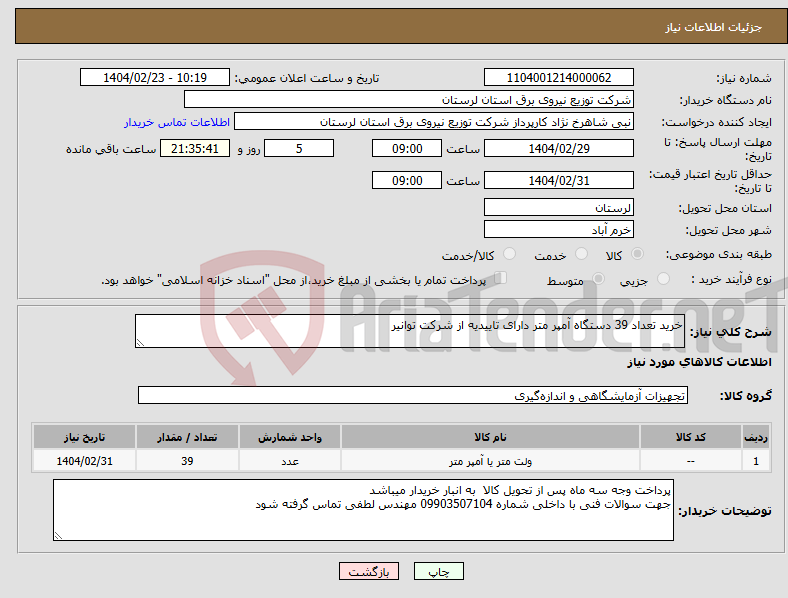The width and height of the screenshot is (788, 598).
Task: Select the کالا radio button
Action: [x=637, y=254]
